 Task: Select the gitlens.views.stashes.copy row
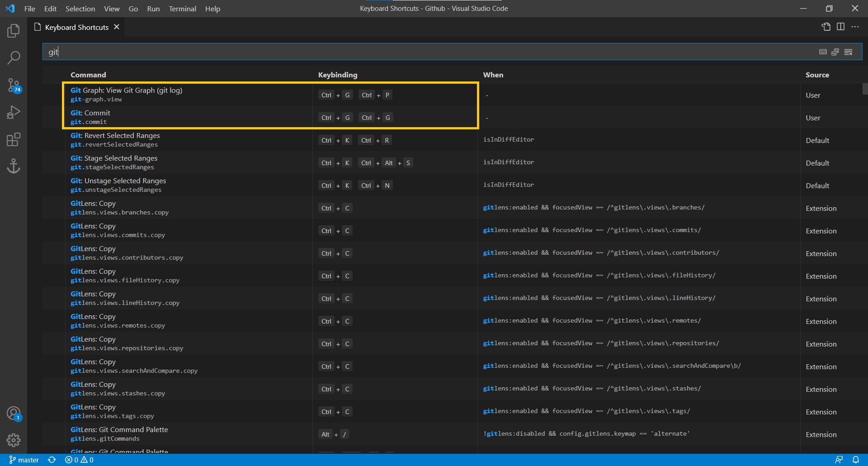tap(452, 389)
